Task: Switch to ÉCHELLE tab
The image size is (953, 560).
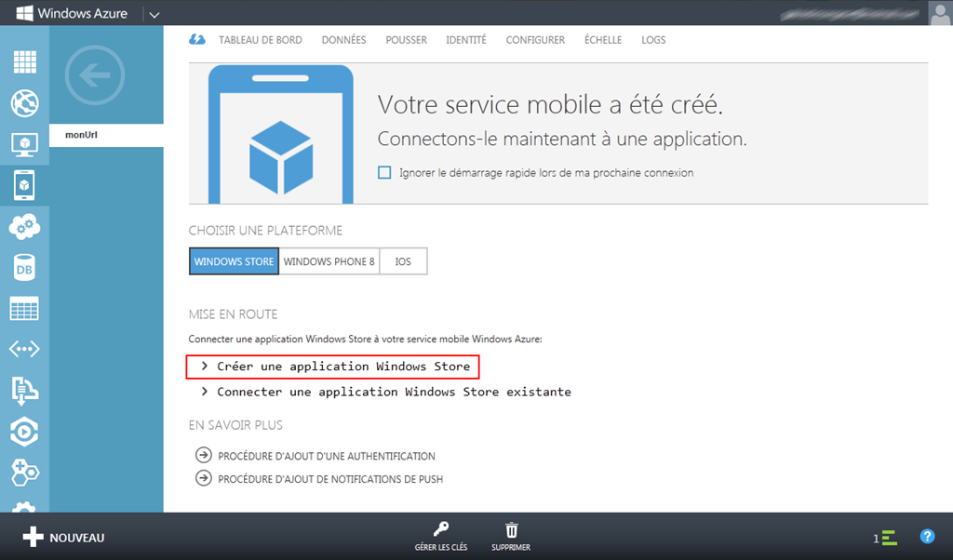Action: point(603,40)
